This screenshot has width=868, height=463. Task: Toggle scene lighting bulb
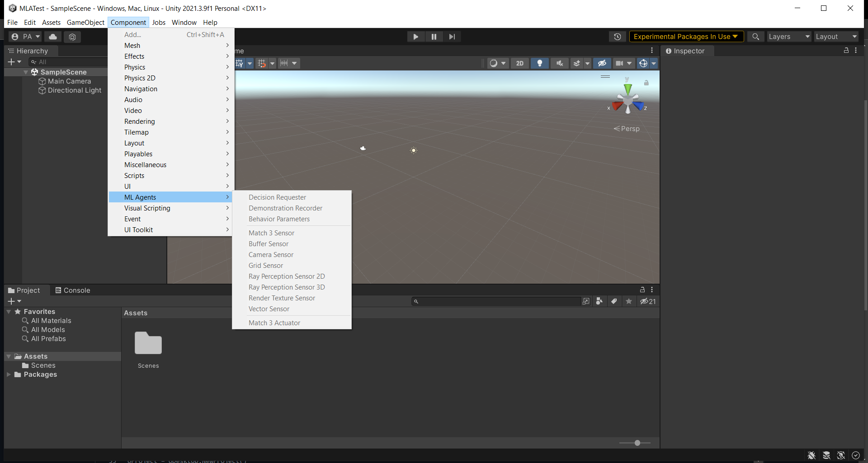[539, 63]
